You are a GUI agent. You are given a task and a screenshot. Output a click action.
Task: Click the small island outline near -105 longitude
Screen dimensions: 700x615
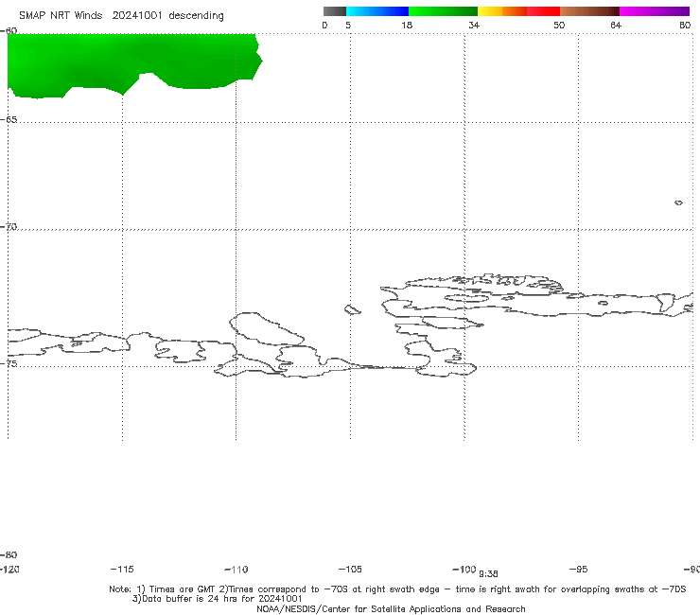tap(353, 309)
